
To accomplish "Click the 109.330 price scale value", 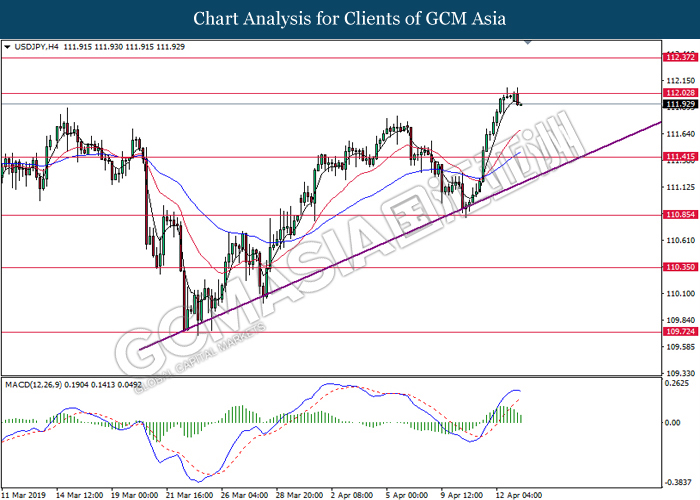I will (x=681, y=373).
